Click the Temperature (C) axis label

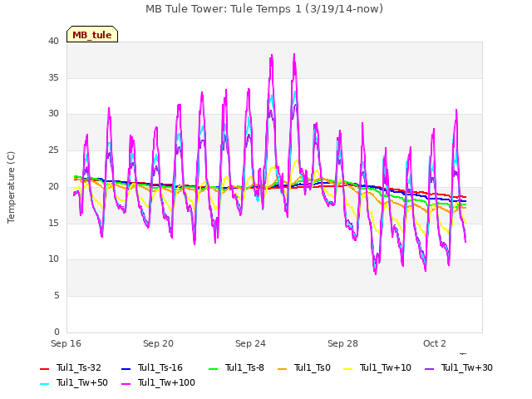pos(11,187)
